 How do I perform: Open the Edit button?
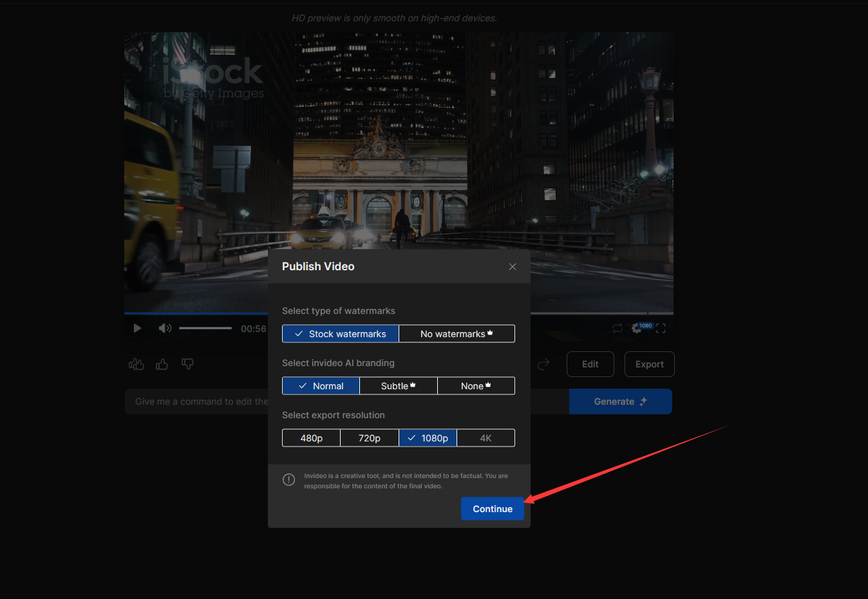point(590,364)
